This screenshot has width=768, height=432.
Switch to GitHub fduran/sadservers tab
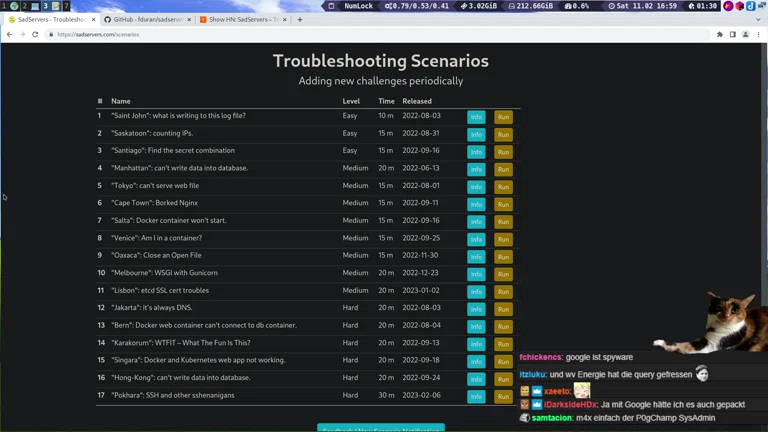145,19
